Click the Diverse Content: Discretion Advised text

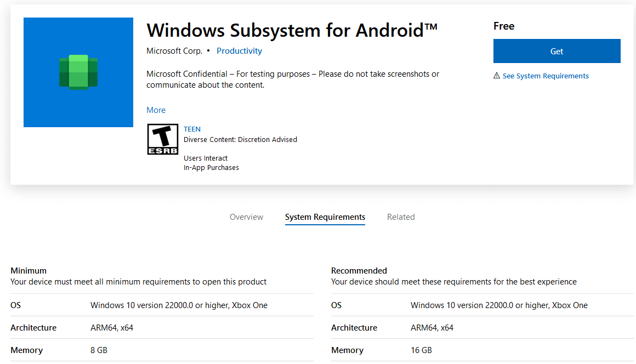[x=240, y=139]
